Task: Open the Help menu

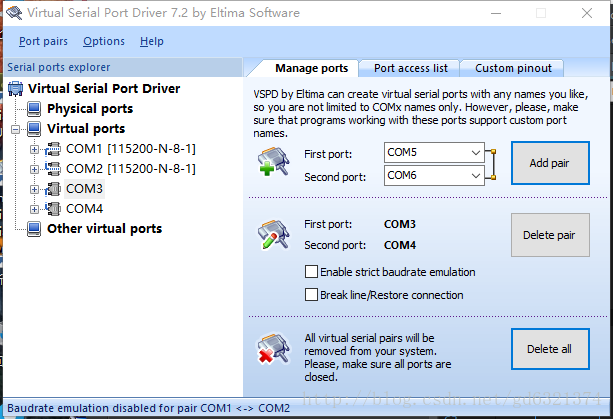Action: [x=152, y=41]
